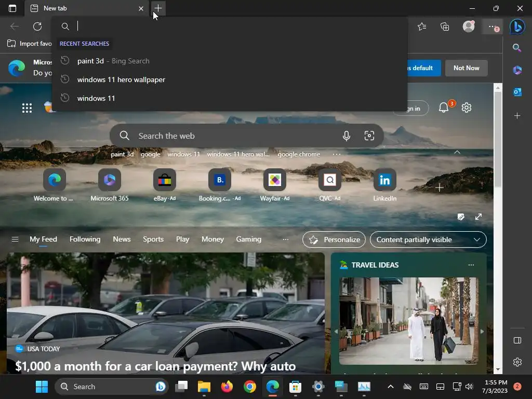Open taskbar volume icon
This screenshot has height=399, width=532.
point(469,387)
